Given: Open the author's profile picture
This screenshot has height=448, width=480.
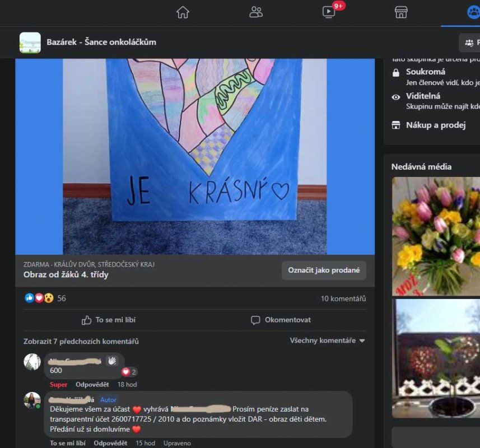Looking at the screenshot, I should click(x=32, y=400).
